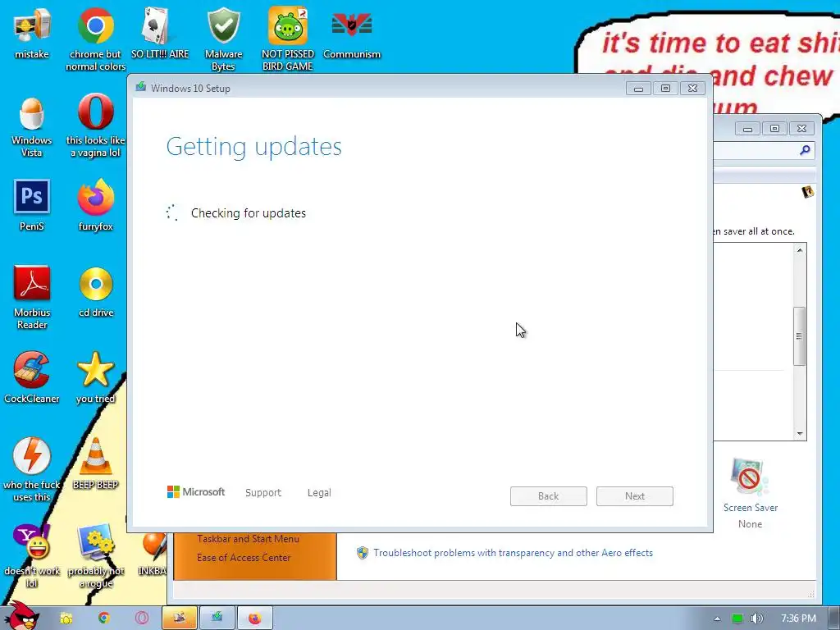
Task: Click the volume speaker tray icon
Action: pyautogui.click(x=756, y=619)
